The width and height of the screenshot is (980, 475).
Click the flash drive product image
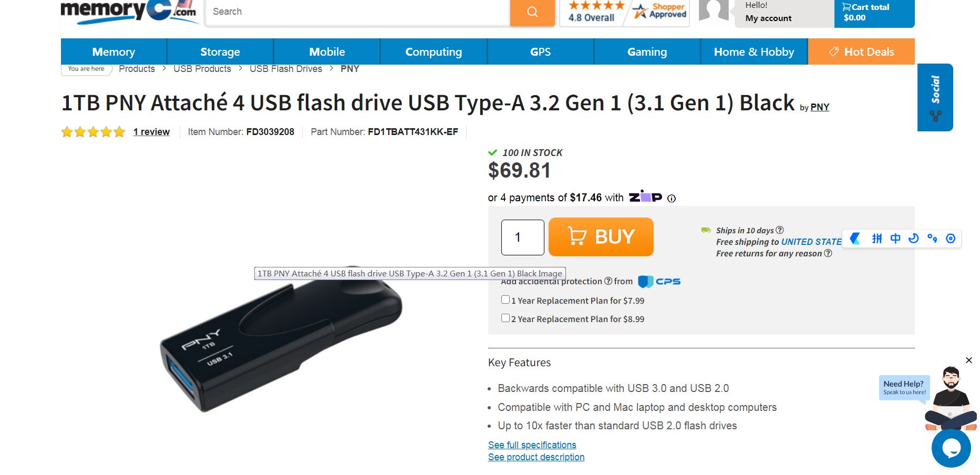(281, 342)
